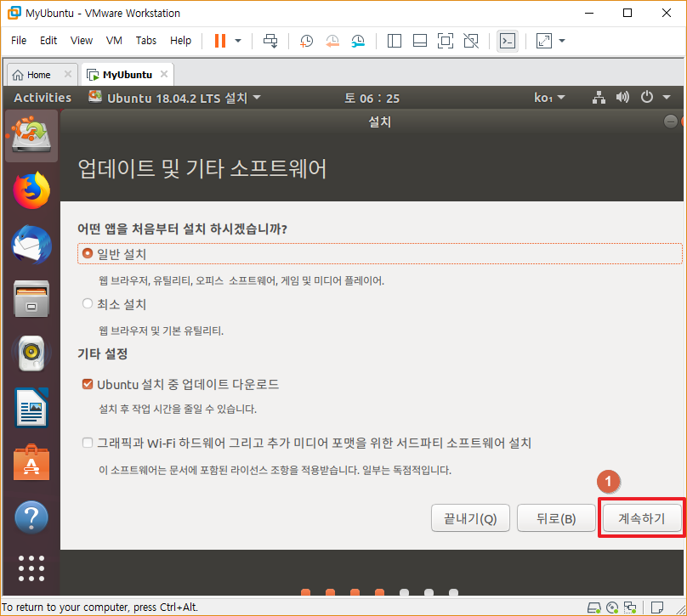
Task: Click the Ubuntu installer icon in dock
Action: pos(31,135)
